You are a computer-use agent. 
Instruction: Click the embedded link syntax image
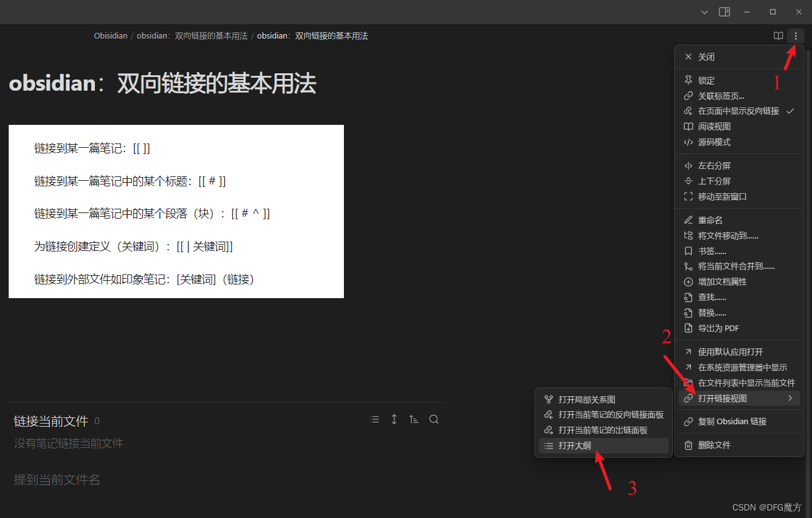[176, 211]
